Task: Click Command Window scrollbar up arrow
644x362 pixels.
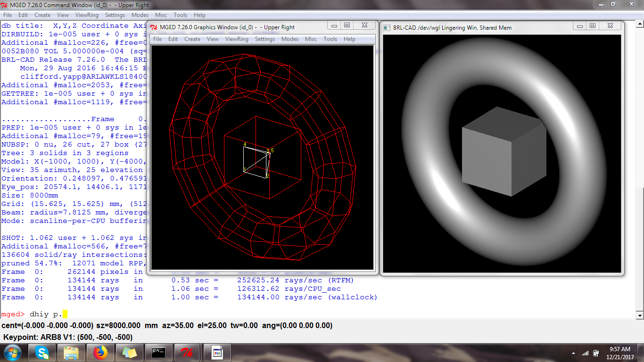Action: [x=640, y=24]
